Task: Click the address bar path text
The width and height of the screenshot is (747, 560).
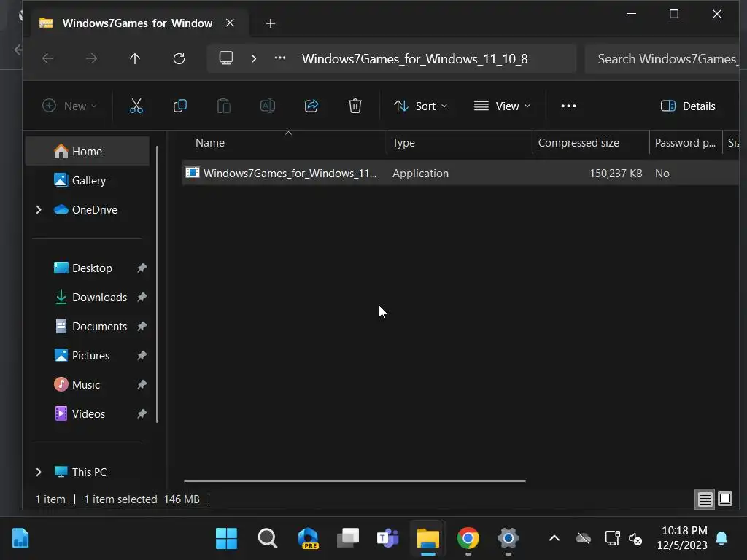Action: 415,58
